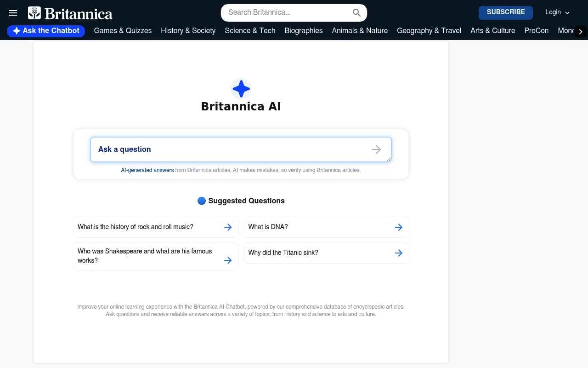The width and height of the screenshot is (588, 368).
Task: Select What is DNA? question
Action: (x=326, y=227)
